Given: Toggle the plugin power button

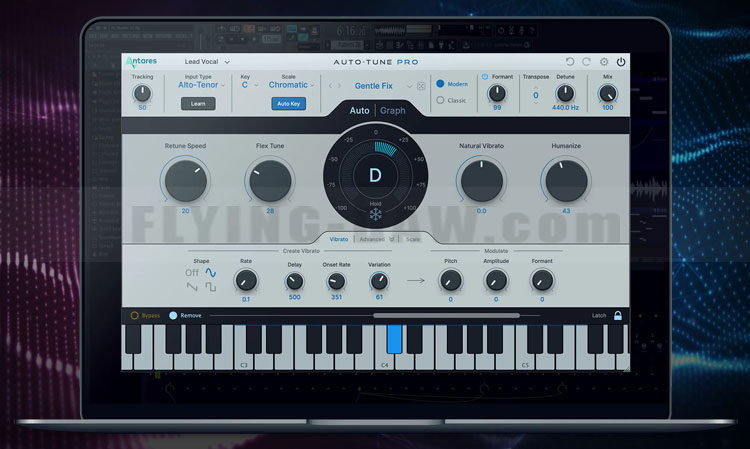Looking at the screenshot, I should pos(621,62).
